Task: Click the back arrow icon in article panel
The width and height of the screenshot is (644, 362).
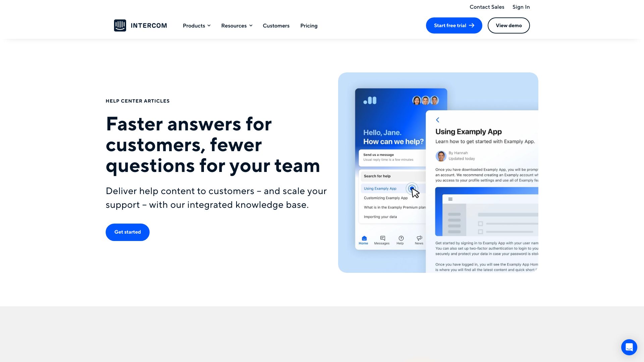Action: pos(437,120)
